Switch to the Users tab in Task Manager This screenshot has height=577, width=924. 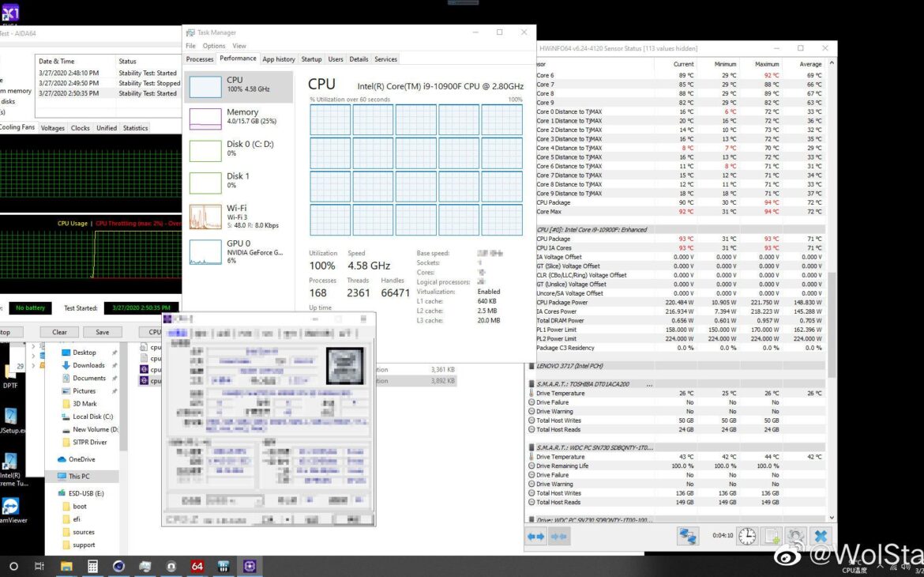(x=336, y=58)
